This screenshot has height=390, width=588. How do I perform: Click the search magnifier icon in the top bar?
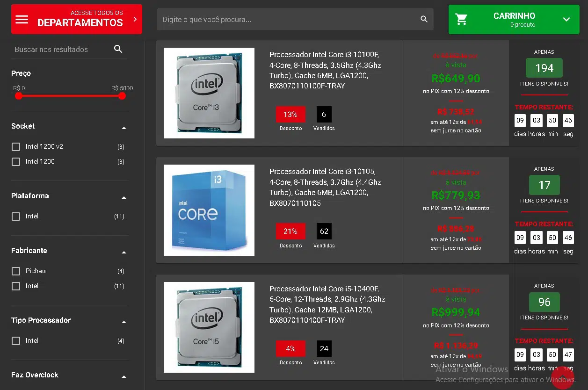point(424,19)
